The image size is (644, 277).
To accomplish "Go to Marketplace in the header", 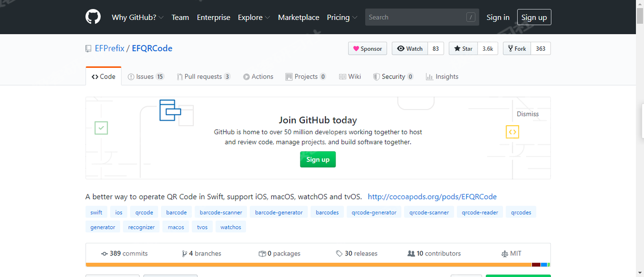I will pos(298,17).
